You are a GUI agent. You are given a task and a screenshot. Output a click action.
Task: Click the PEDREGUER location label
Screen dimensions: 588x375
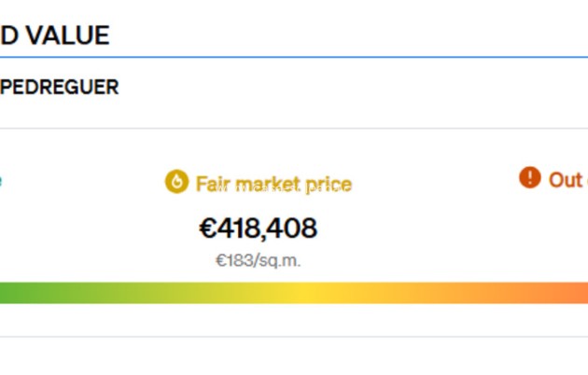60,88
